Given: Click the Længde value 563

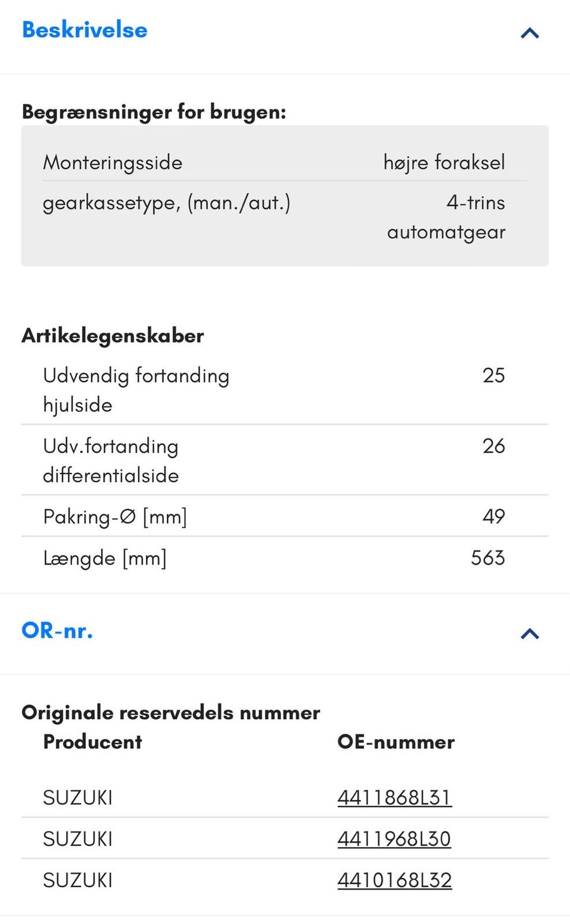Looking at the screenshot, I should coord(487,558).
